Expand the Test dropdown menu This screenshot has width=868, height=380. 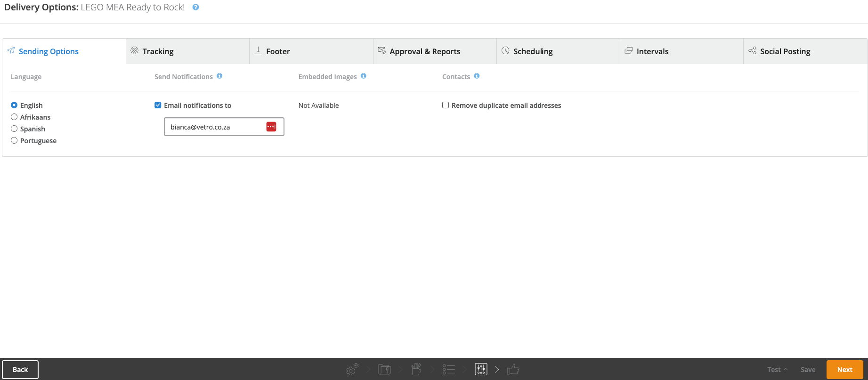coord(777,370)
